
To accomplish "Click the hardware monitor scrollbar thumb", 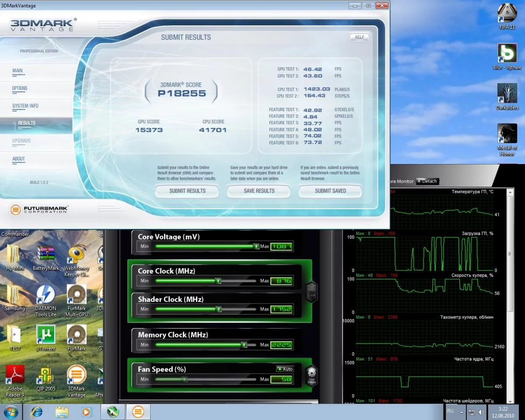I will [x=510, y=254].
